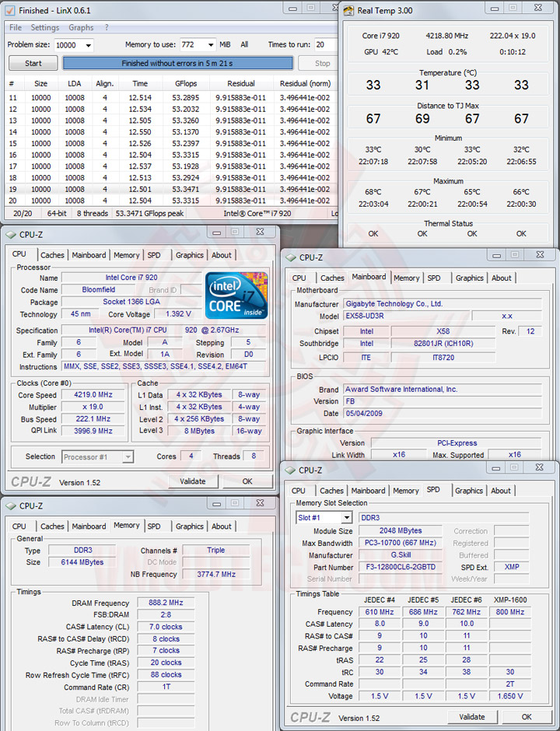Open the Graphs menu in LinX
The image size is (560, 731).
coord(81,27)
